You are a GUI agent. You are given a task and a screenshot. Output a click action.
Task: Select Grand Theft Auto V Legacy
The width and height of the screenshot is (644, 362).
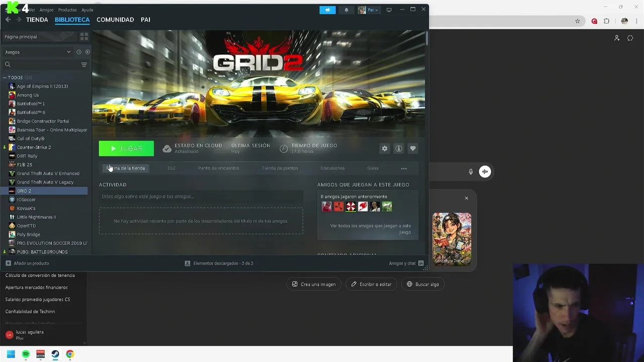point(45,182)
